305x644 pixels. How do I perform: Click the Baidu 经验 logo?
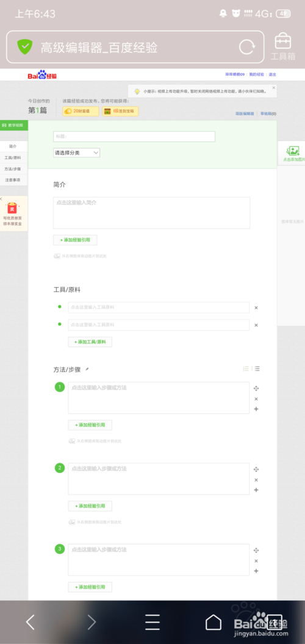pos(42,75)
